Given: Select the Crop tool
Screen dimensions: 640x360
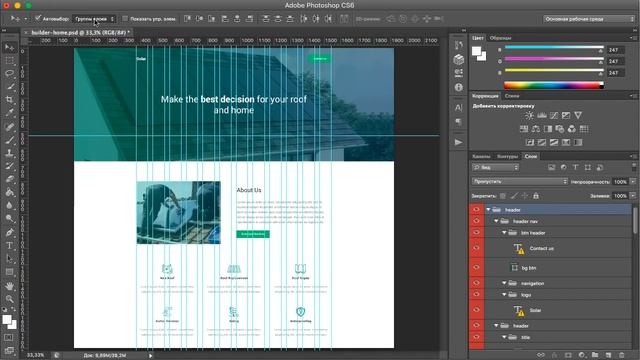Looking at the screenshot, I should (9, 100).
